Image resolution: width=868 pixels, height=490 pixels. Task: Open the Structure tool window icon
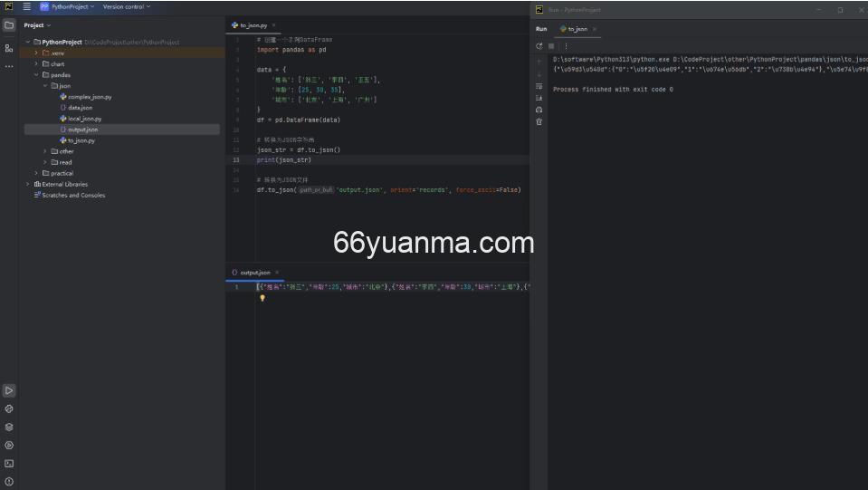pos(9,47)
